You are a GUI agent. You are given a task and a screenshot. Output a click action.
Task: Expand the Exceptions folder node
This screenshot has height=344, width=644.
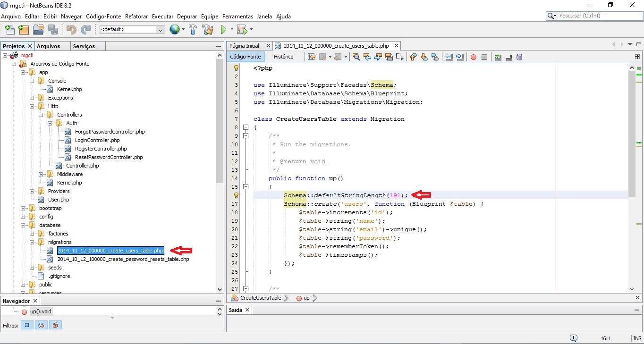(32, 98)
